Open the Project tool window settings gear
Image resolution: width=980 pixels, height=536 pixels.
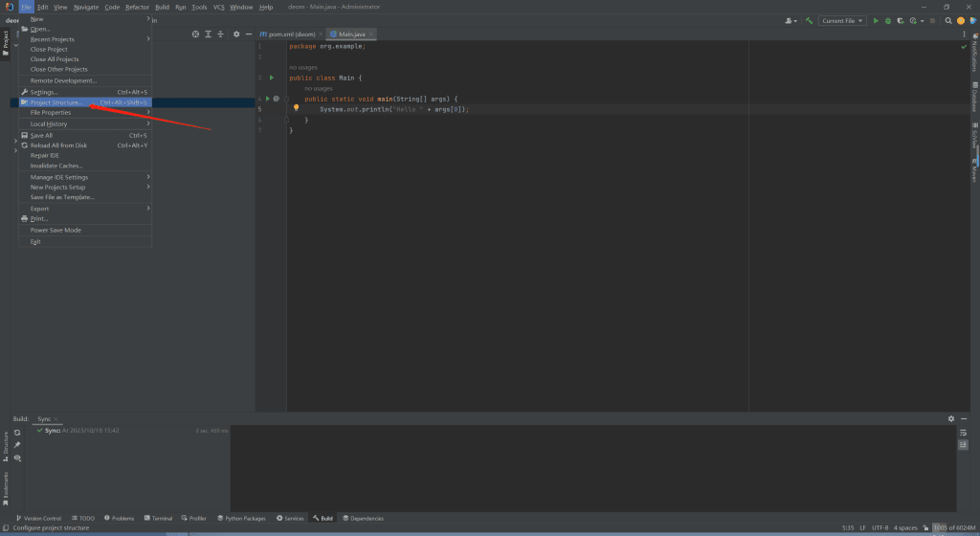point(236,33)
